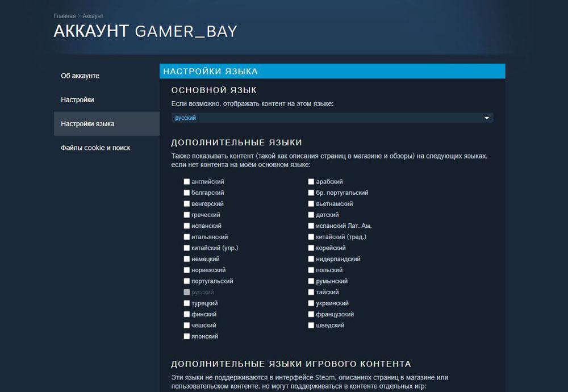Click the Аккаунт breadcrumb link
This screenshot has height=392, width=568.
[93, 16]
